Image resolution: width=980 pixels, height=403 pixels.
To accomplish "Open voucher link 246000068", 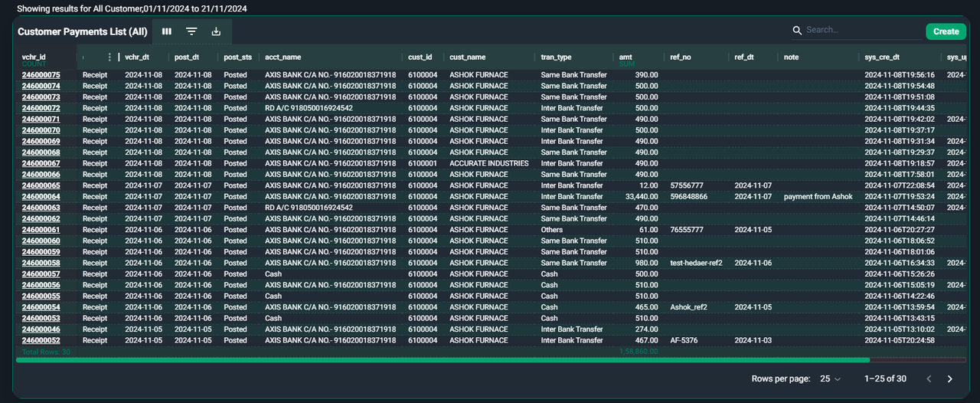I will 41,152.
